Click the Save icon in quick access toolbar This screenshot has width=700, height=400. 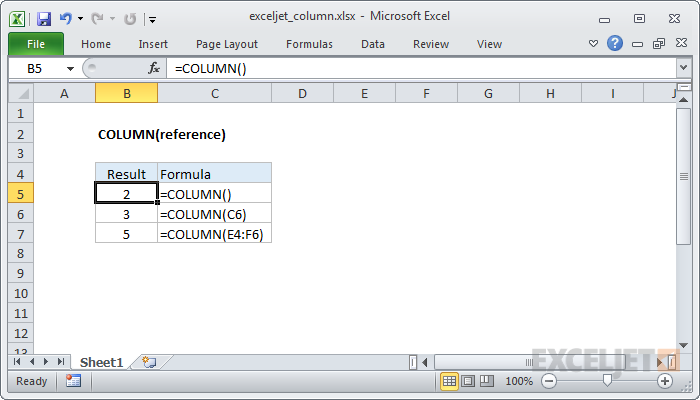[x=43, y=18]
